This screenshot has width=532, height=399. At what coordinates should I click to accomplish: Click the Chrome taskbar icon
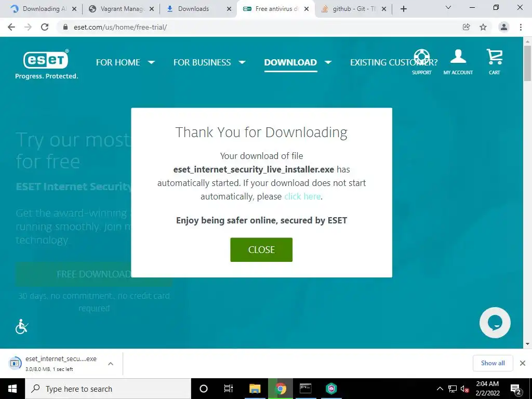point(281,389)
